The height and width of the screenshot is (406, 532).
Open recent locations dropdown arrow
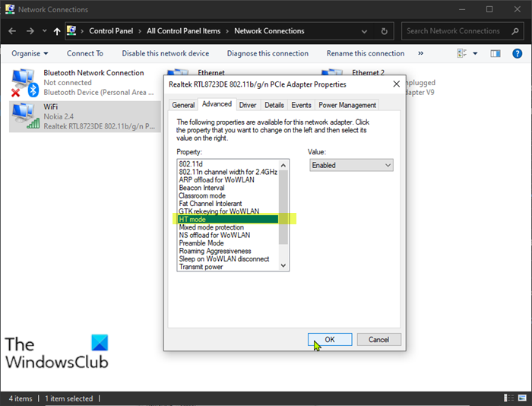44,31
